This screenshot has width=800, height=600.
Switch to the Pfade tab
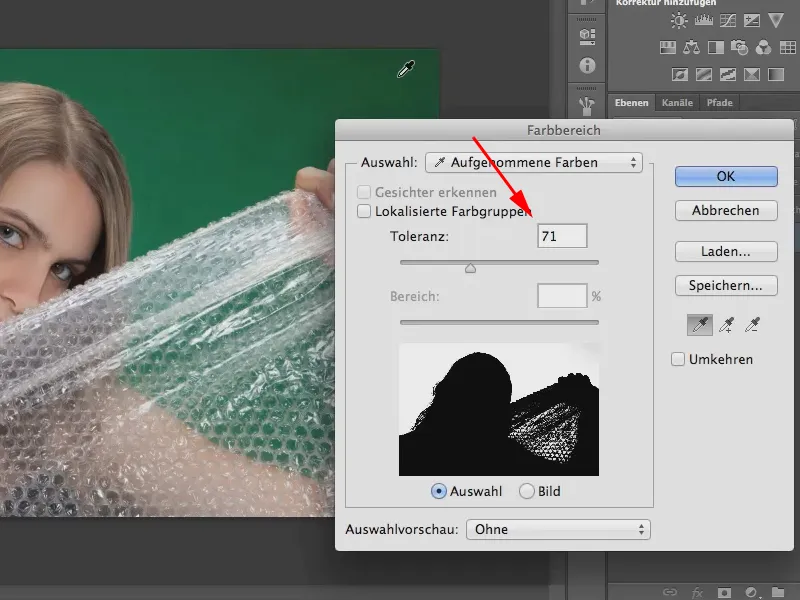(x=719, y=103)
